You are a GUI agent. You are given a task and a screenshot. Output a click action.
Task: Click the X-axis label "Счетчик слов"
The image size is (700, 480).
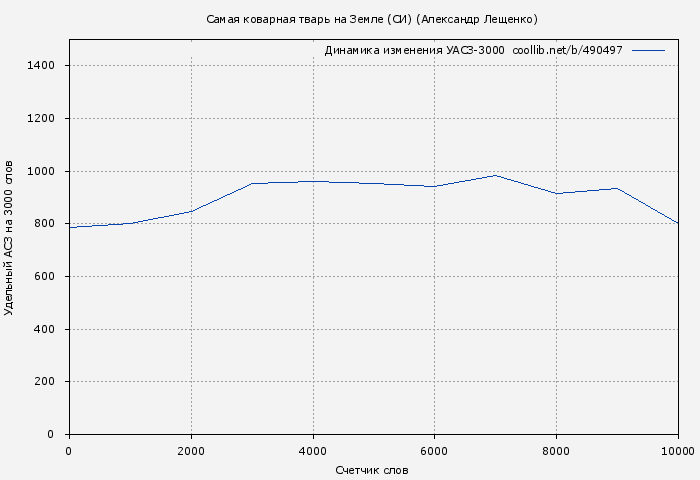point(372,470)
